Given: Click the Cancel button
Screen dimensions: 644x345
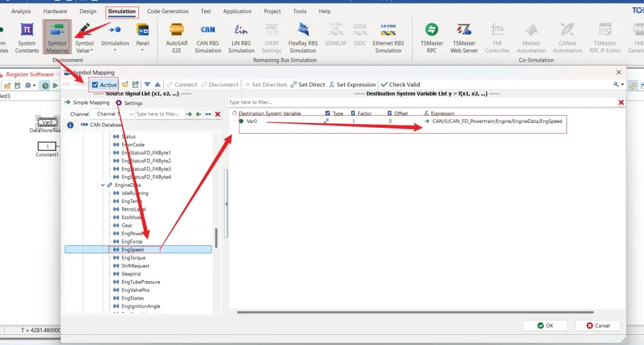Looking at the screenshot, I should click(x=597, y=325).
